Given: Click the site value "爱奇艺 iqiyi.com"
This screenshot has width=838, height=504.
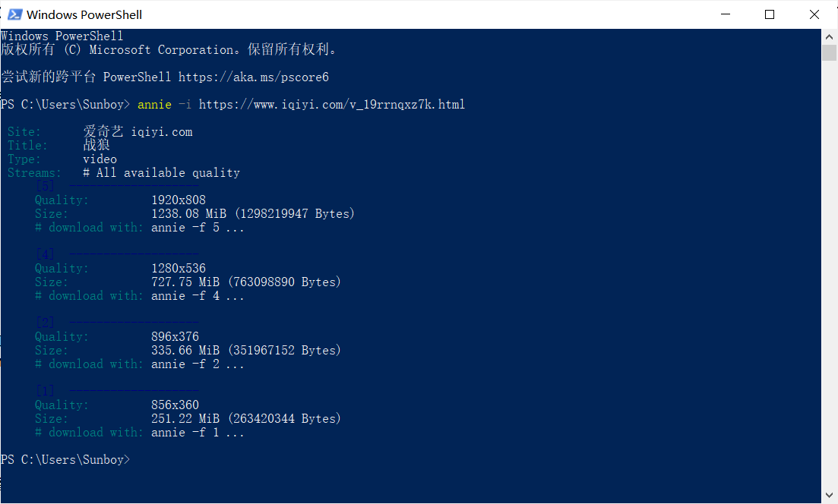Looking at the screenshot, I should pos(138,132).
